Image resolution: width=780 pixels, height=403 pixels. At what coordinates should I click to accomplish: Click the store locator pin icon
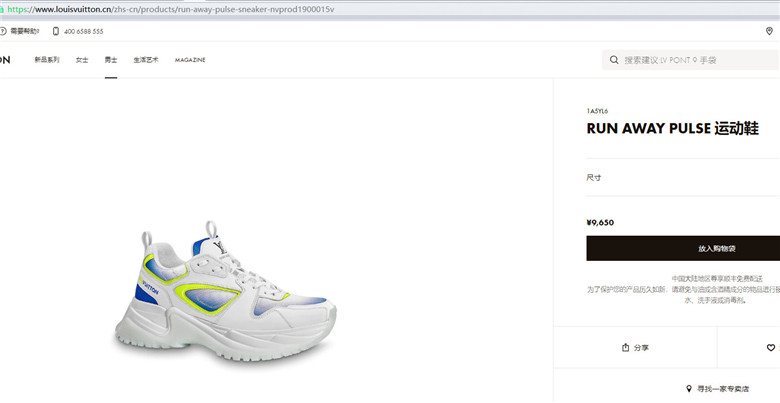click(x=689, y=389)
